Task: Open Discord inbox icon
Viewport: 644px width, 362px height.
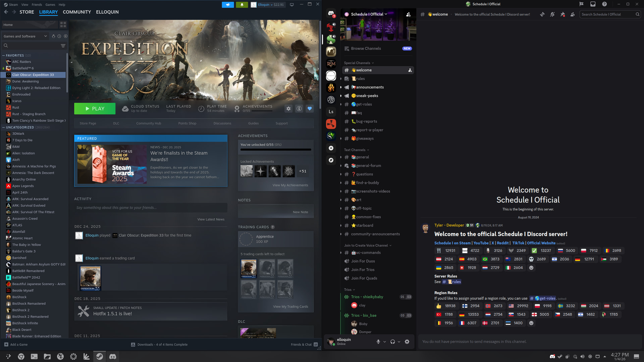Action: point(593,4)
